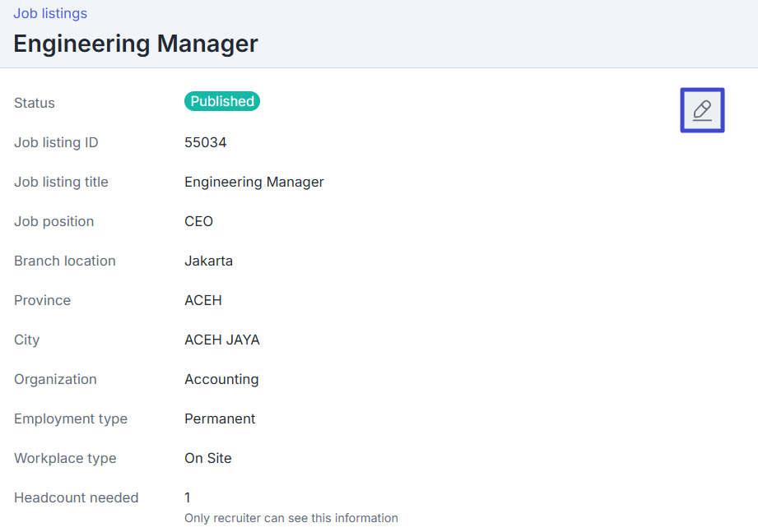This screenshot has width=758, height=532.
Task: Click the ACEH JAYA city value
Action: (222, 340)
